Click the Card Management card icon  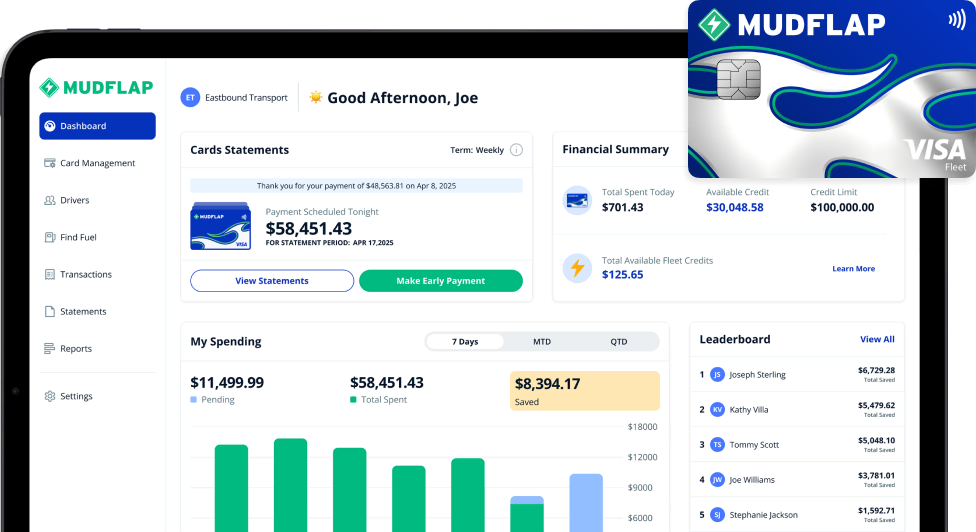[x=50, y=163]
